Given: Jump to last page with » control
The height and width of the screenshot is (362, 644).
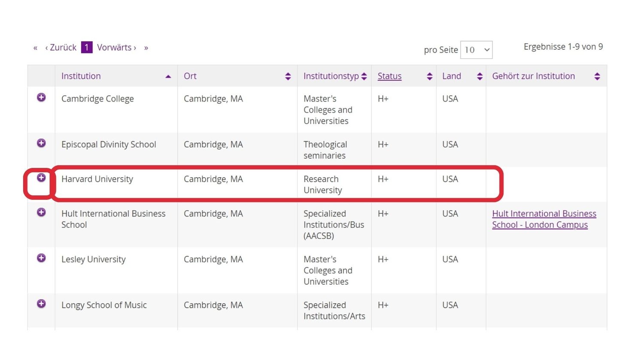Looking at the screenshot, I should pos(146,47).
